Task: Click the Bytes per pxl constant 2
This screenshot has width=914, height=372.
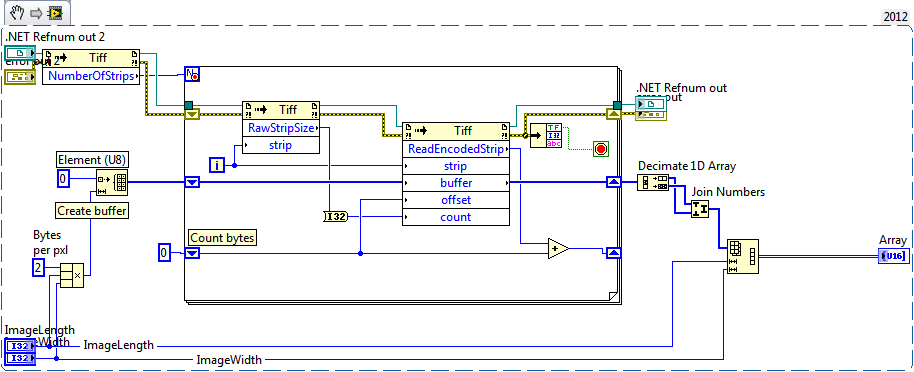Action: 38,268
